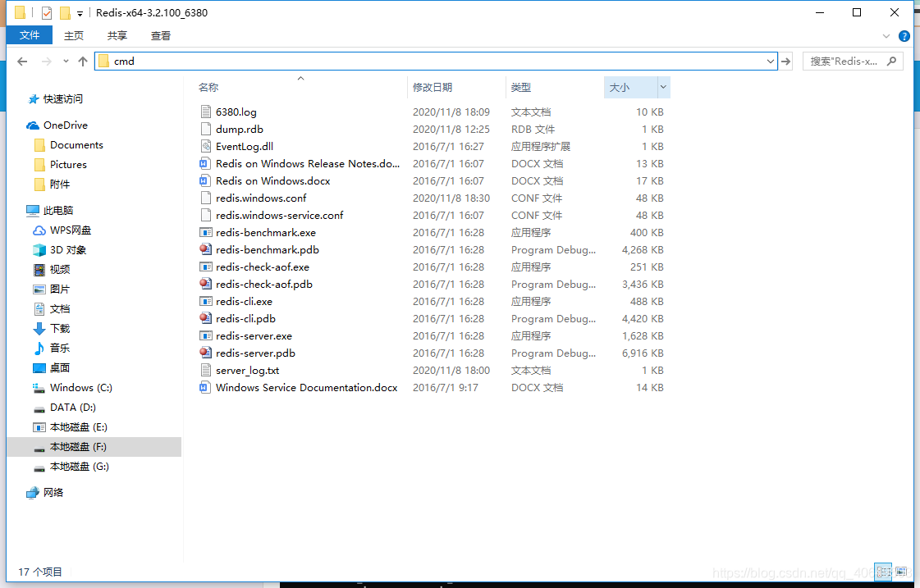Click the redis-check-aof.exe icon
Image resolution: width=920 pixels, height=588 pixels.
[205, 267]
